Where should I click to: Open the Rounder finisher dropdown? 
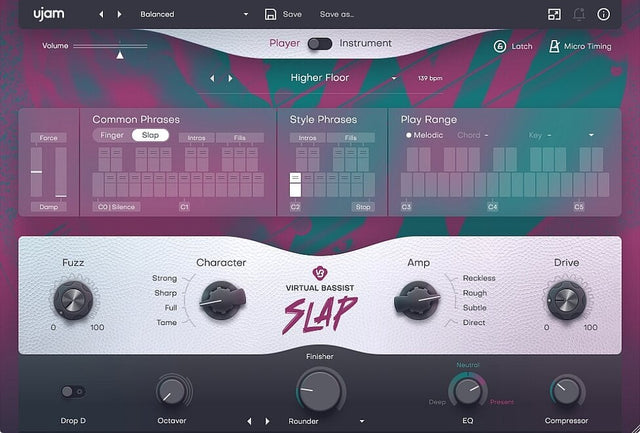[362, 421]
